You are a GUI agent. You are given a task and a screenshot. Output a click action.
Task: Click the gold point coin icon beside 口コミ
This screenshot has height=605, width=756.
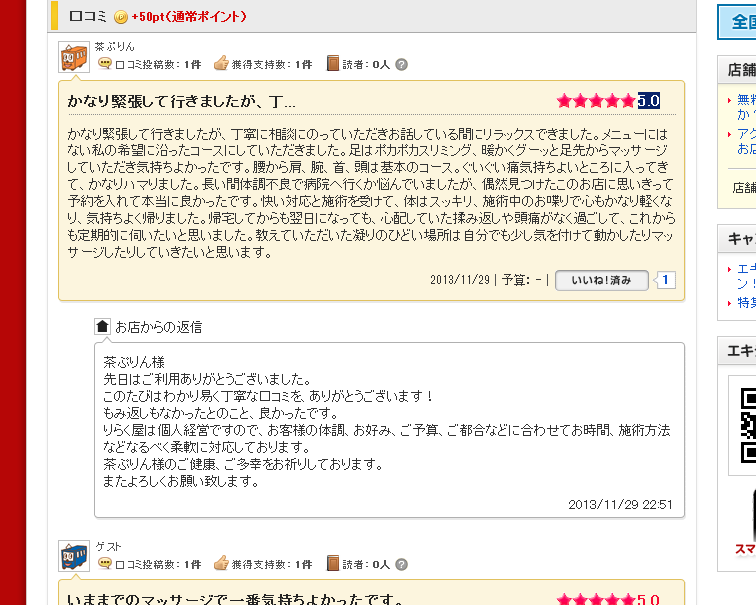click(x=121, y=17)
